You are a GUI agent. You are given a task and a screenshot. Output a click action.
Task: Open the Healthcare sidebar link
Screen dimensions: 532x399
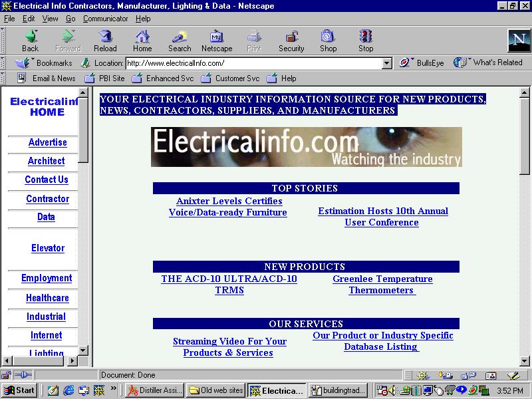[x=47, y=297]
